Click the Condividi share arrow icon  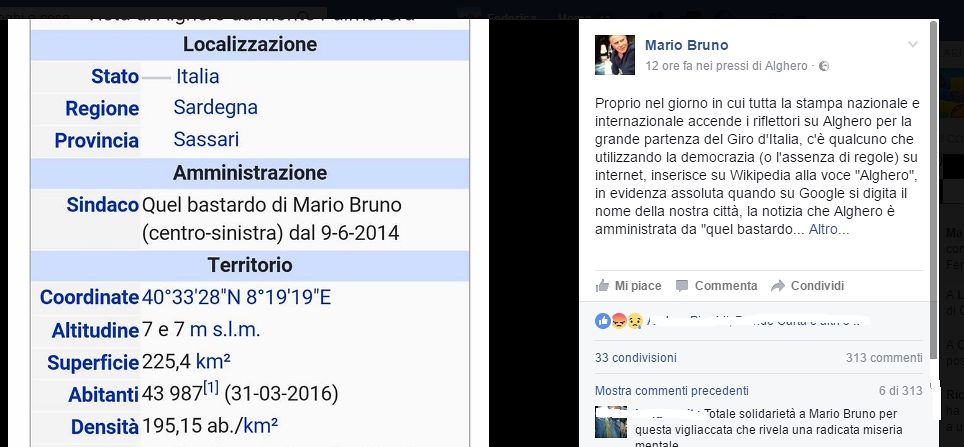click(778, 286)
